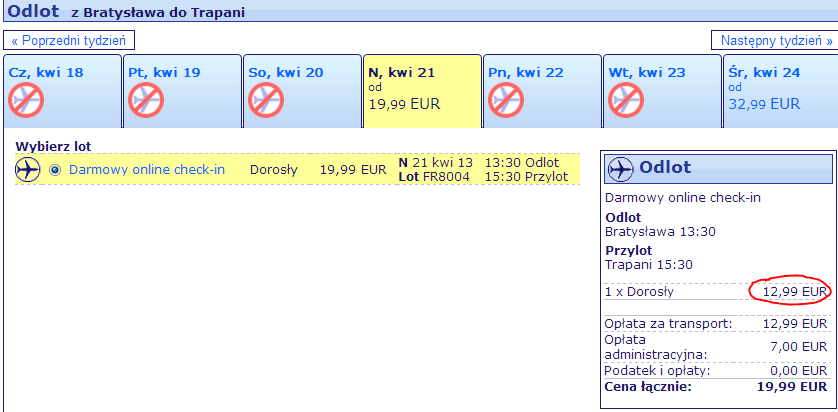
Task: Click the no-flight icon under So, kwi 20
Action: [x=266, y=100]
